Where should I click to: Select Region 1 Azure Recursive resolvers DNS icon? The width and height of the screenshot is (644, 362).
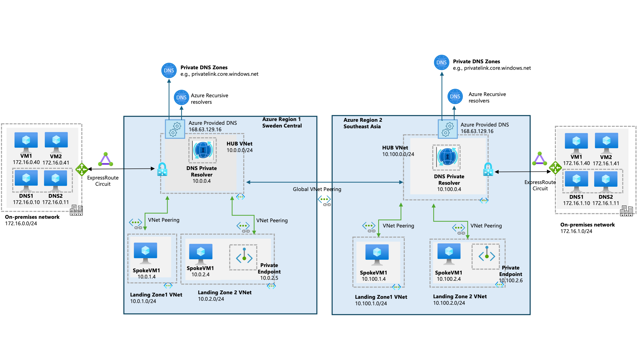tap(181, 97)
